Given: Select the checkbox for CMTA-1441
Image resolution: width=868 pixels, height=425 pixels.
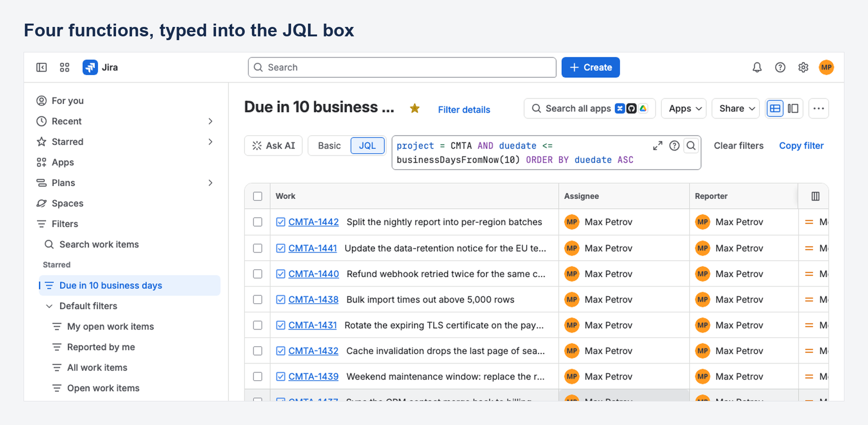Looking at the screenshot, I should pos(258,248).
